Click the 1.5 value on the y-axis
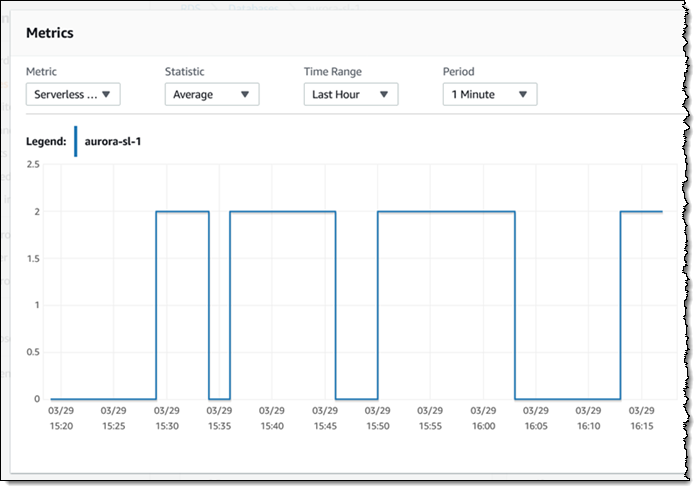 click(32, 258)
